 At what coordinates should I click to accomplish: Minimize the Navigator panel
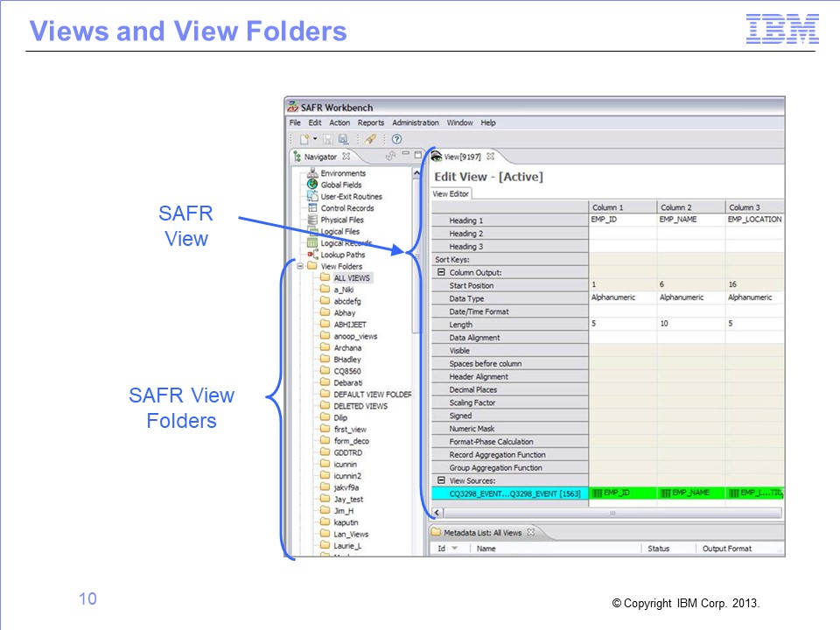406,154
